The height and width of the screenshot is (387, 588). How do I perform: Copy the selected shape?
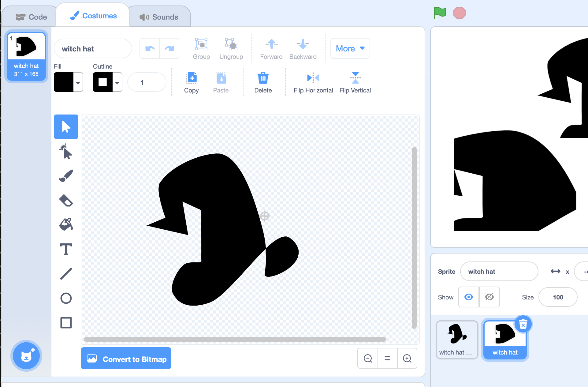pos(192,83)
